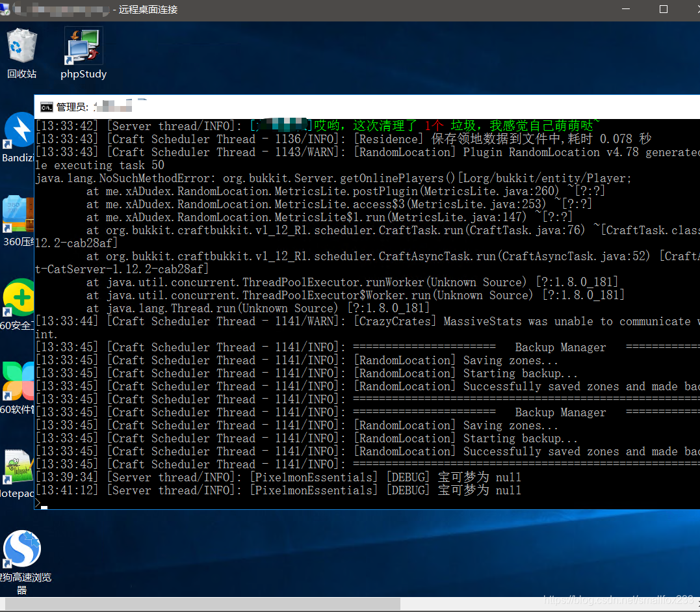Click the java.lang.Thread.run stack trace line
The height and width of the screenshot is (612, 700).
[x=258, y=308]
